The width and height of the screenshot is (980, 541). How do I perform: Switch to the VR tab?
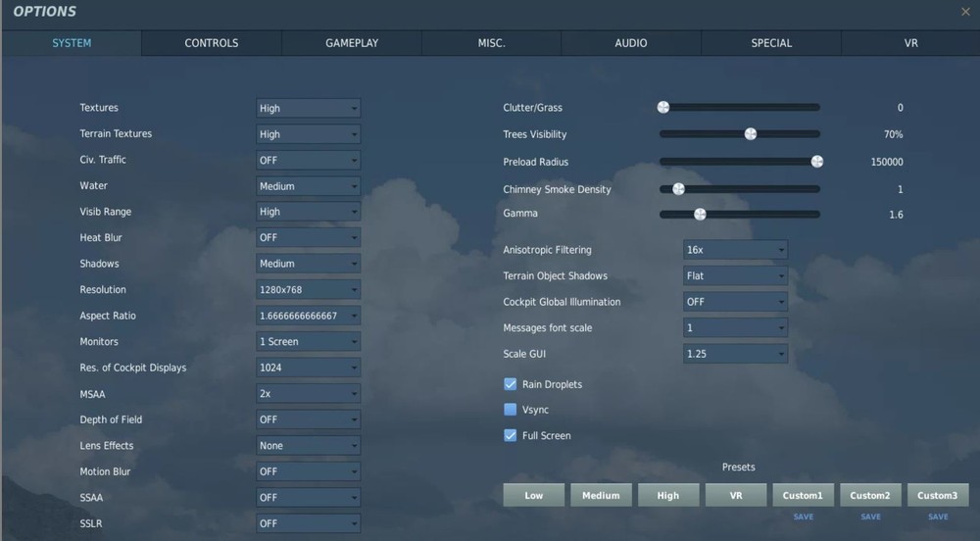coord(910,43)
